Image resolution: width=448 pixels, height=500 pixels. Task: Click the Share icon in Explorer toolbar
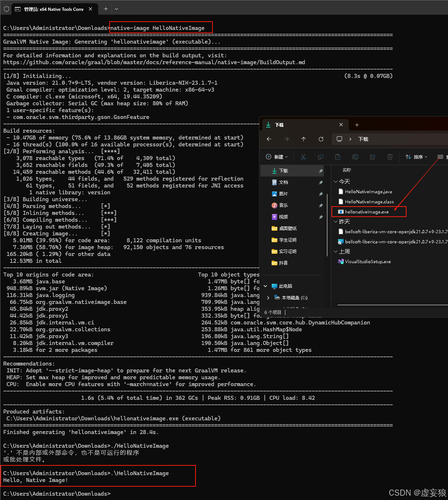tap(373, 157)
